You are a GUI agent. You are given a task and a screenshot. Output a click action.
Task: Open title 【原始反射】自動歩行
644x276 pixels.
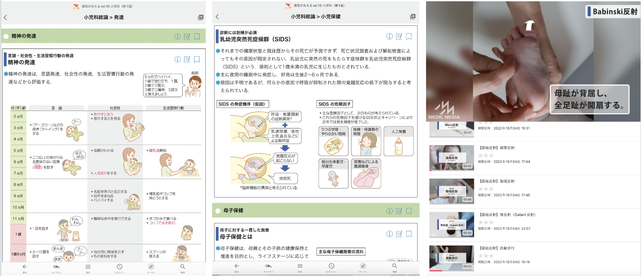[496, 248]
